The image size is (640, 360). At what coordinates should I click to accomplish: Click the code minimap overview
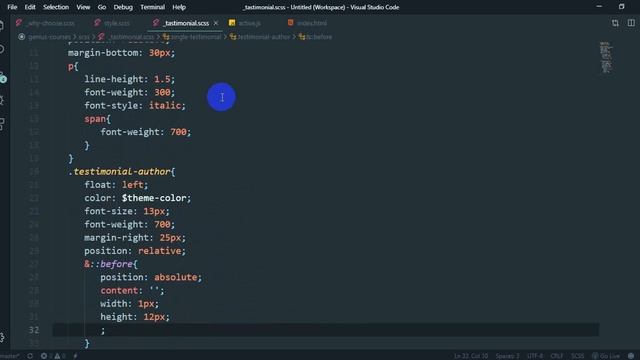pos(606,57)
